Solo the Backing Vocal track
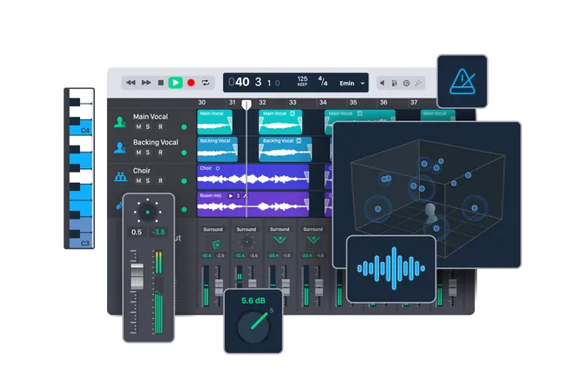This screenshot has width=588, height=392. click(x=148, y=153)
